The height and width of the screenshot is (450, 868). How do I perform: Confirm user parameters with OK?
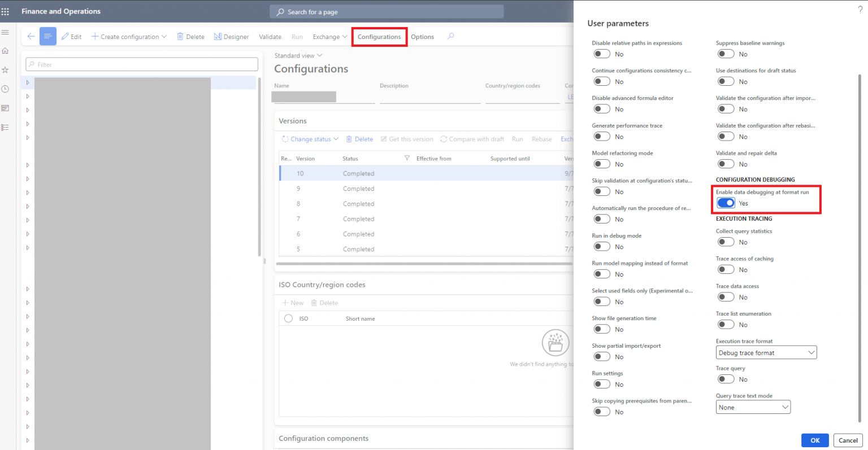815,440
